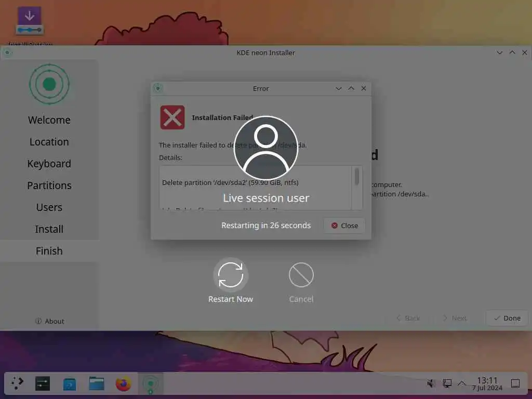This screenshot has width=532, height=399.
Task: Click the Installation Failed heading
Action: [222, 117]
